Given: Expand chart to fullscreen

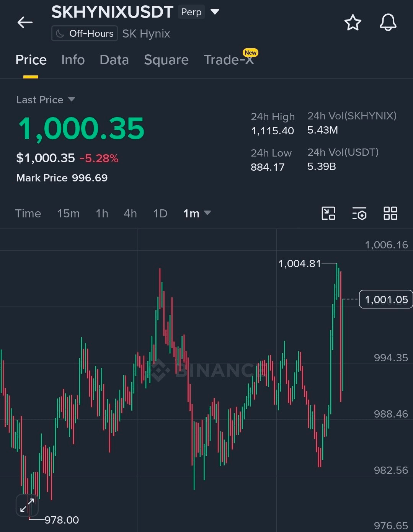Looking at the screenshot, I should pyautogui.click(x=27, y=505).
